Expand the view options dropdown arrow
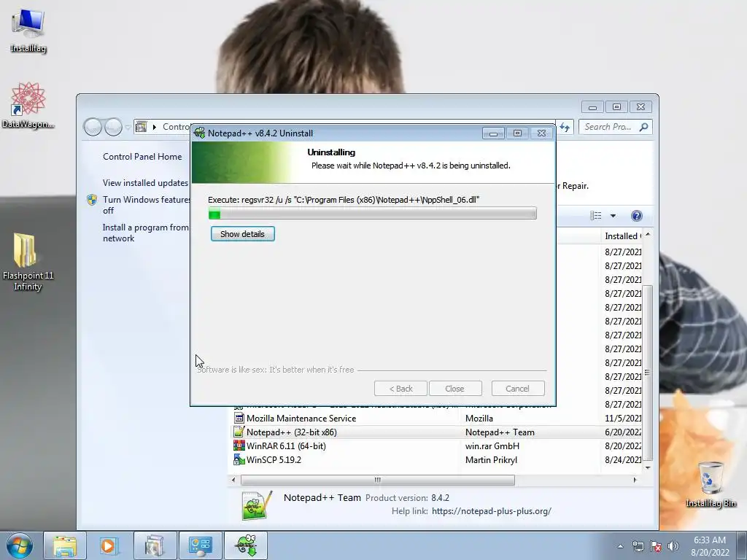 coord(613,216)
